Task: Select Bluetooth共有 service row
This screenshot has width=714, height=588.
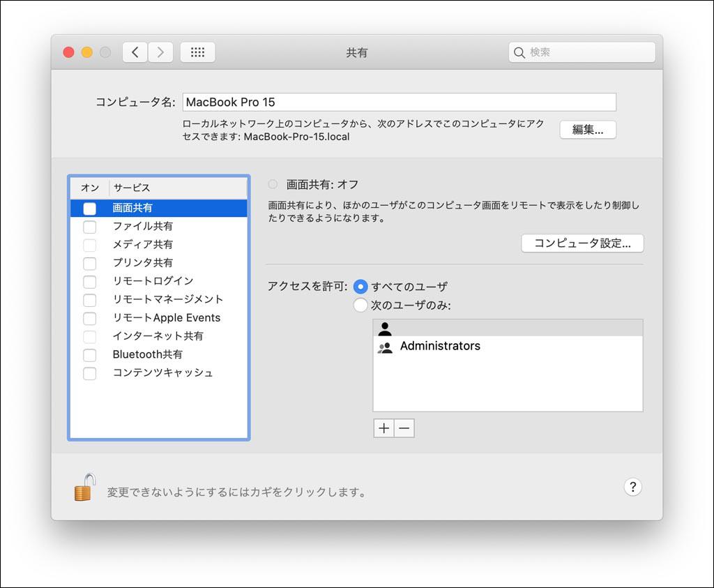Action: click(x=158, y=354)
